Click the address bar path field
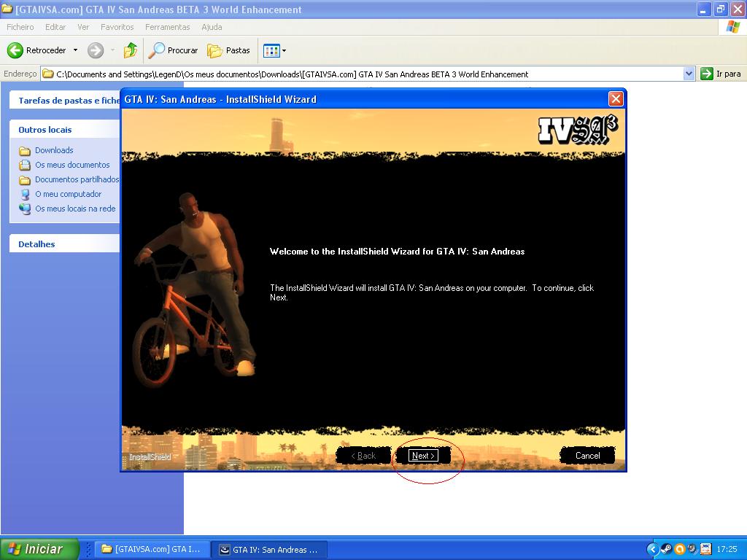 point(362,74)
